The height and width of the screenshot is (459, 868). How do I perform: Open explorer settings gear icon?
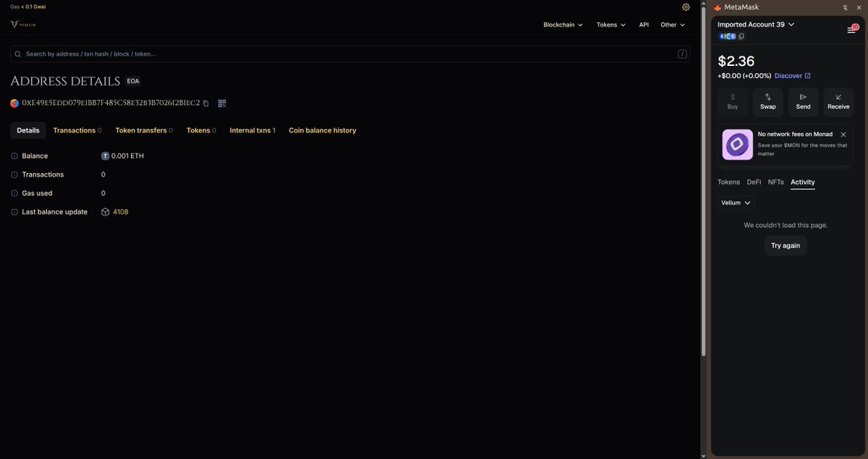pyautogui.click(x=686, y=7)
